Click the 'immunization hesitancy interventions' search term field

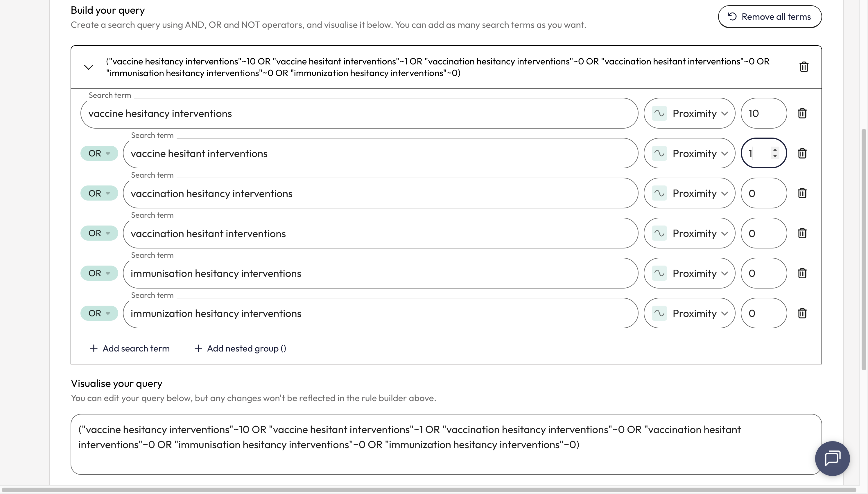pyautogui.click(x=381, y=313)
